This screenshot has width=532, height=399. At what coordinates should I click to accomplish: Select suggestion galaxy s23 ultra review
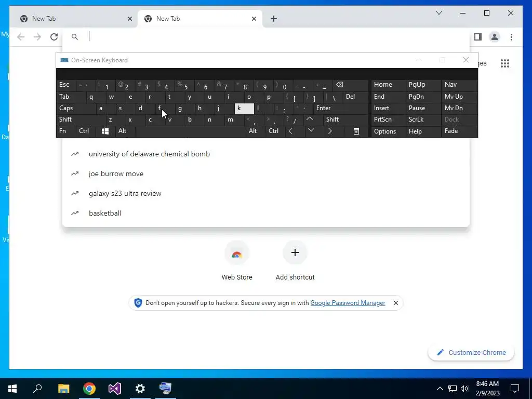tap(266, 193)
